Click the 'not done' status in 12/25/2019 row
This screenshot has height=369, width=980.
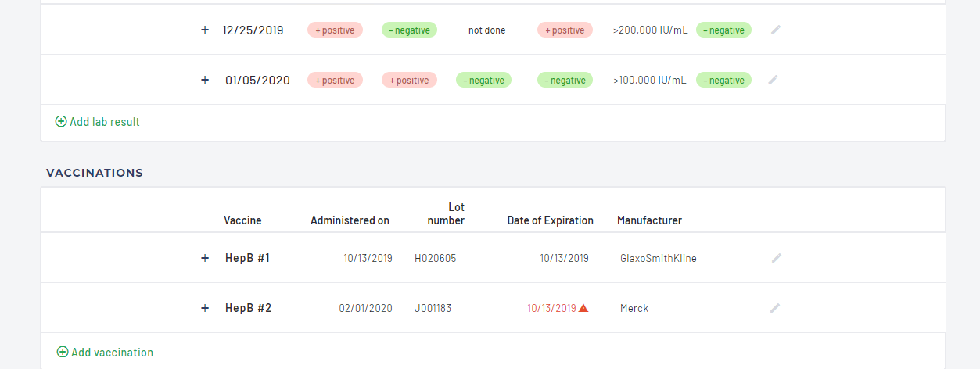click(x=486, y=30)
